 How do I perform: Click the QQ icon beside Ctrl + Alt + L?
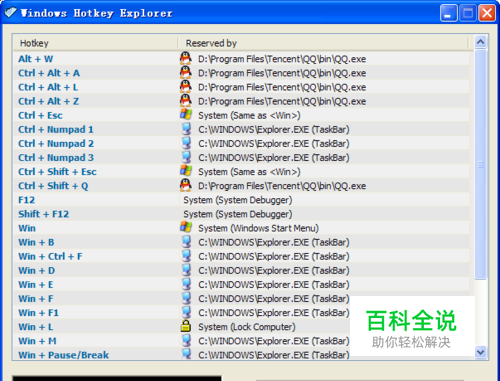click(x=186, y=86)
